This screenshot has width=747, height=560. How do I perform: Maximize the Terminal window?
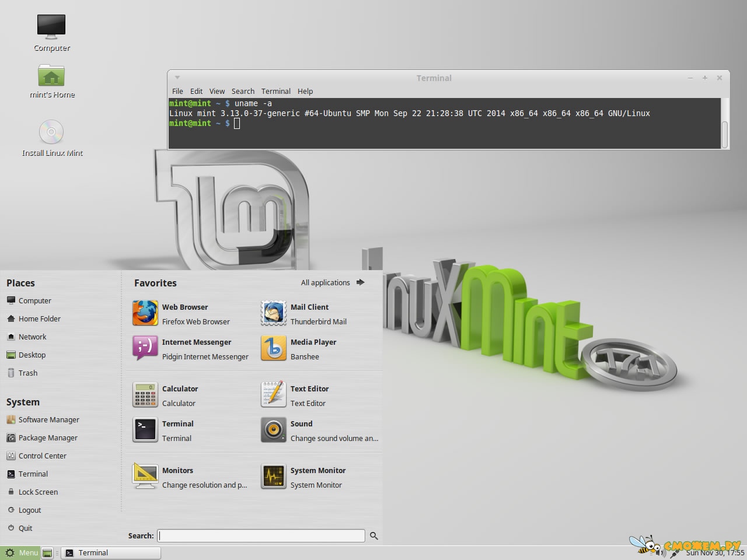pos(705,78)
